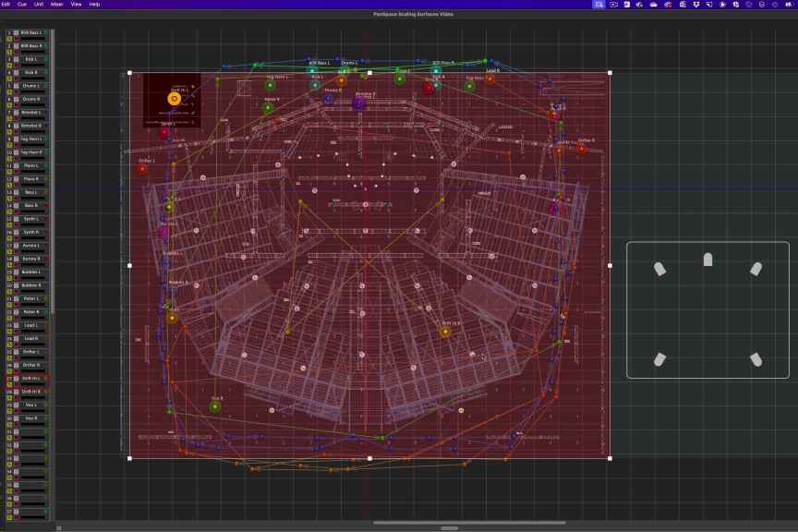The height and width of the screenshot is (532, 798).
Task: Select the orange Shift Hi L sound object
Action: 174,98
